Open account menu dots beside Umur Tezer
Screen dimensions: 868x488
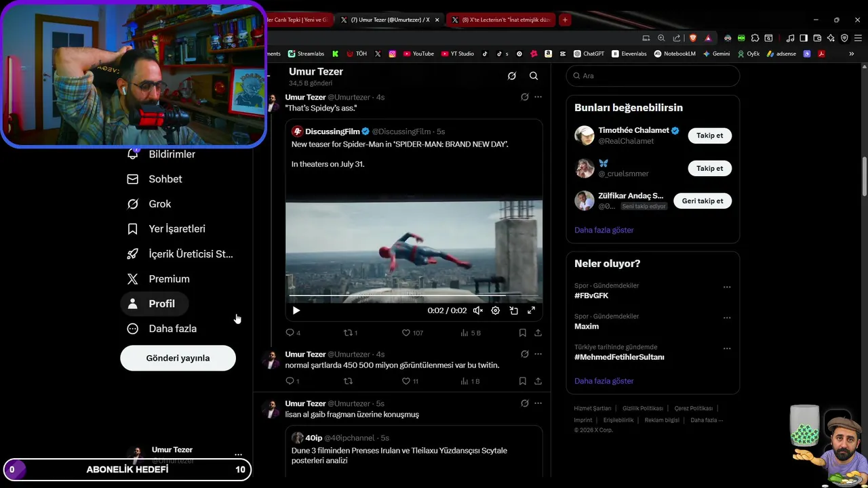click(x=238, y=455)
